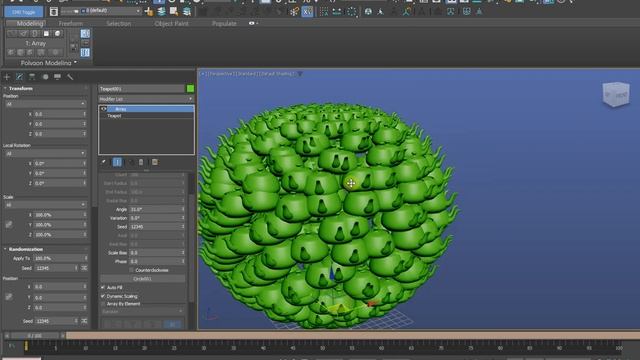Expand the Polygon Modeling panel arrow

[76, 62]
